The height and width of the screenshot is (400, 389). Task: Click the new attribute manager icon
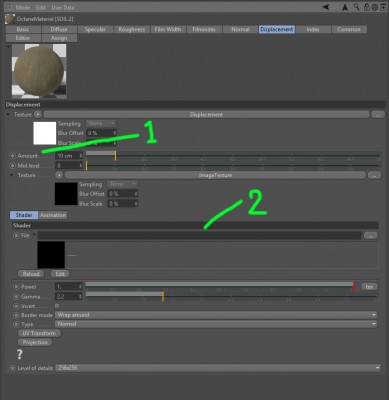(x=383, y=7)
